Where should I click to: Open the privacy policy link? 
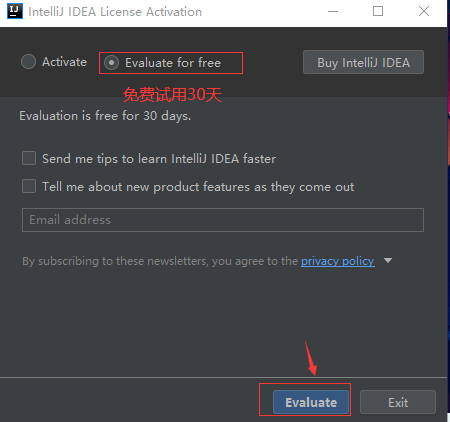pyautogui.click(x=338, y=261)
